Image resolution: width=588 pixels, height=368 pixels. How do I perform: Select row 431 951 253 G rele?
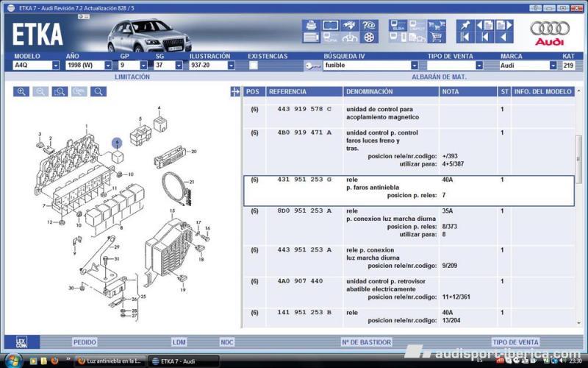click(x=409, y=191)
